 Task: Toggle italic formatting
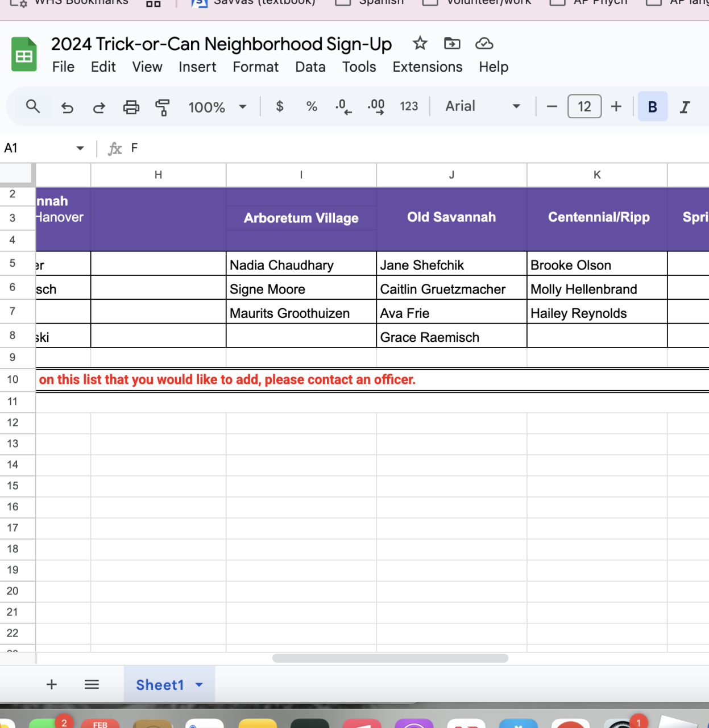pyautogui.click(x=685, y=107)
